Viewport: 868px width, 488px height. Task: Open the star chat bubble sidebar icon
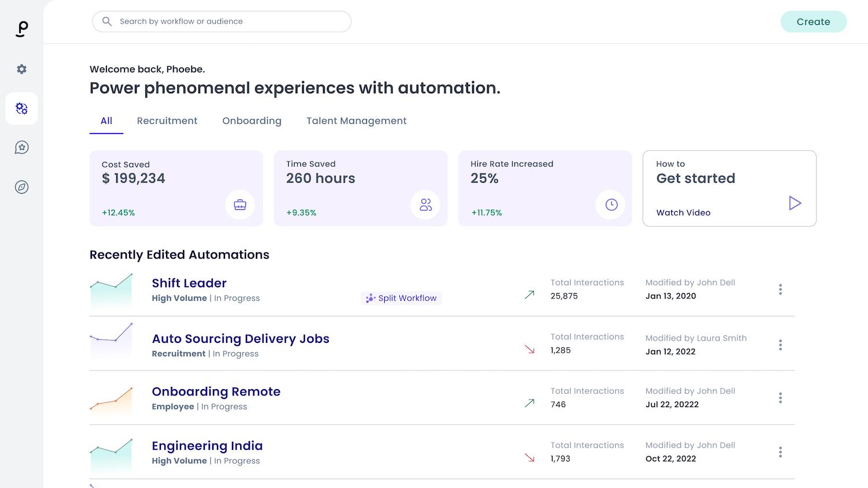21,147
